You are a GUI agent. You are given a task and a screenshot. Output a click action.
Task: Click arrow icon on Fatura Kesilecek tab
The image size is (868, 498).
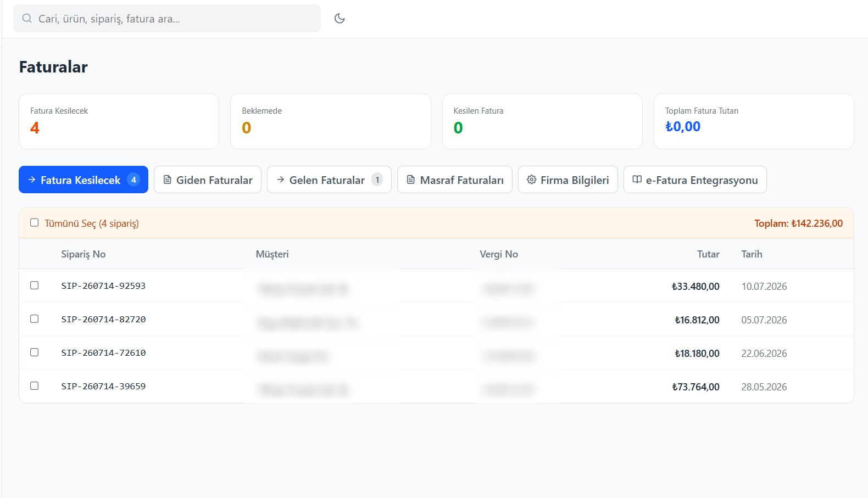[x=32, y=180]
